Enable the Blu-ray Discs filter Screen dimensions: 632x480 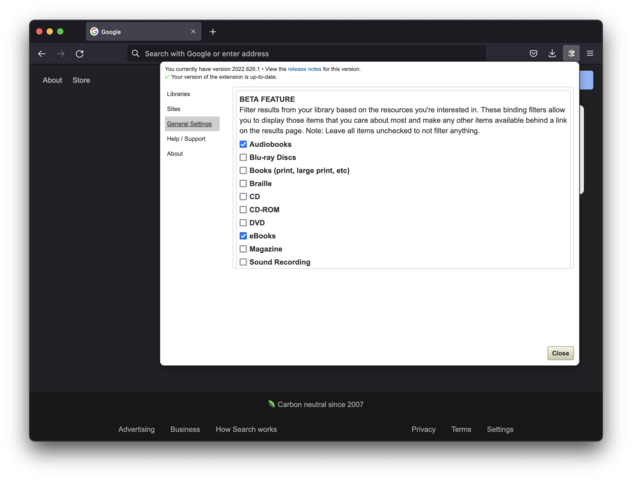(243, 158)
